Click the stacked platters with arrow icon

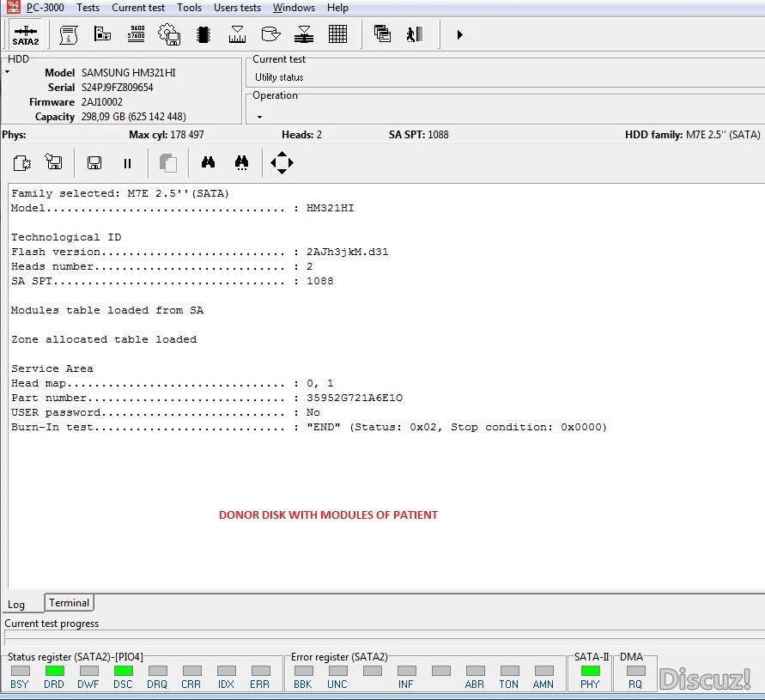[304, 34]
